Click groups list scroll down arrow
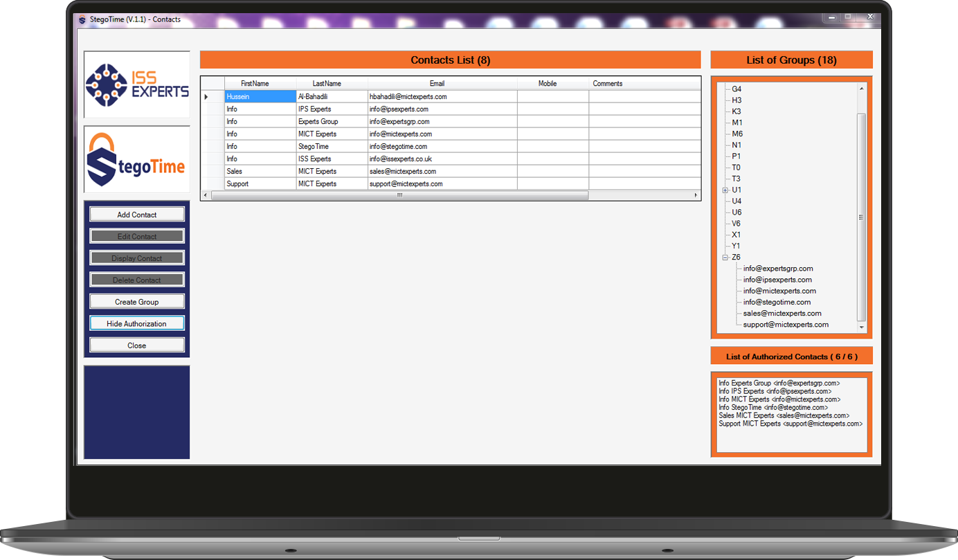The height and width of the screenshot is (560, 958). point(861,327)
